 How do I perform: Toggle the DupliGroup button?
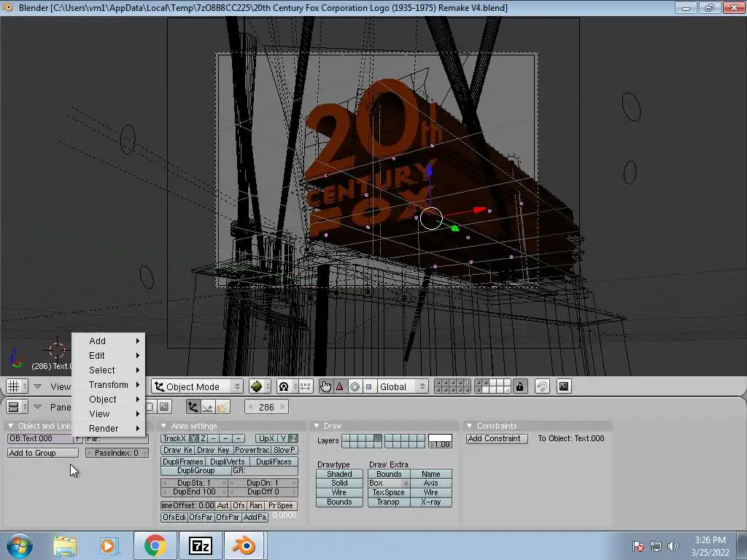coord(196,470)
